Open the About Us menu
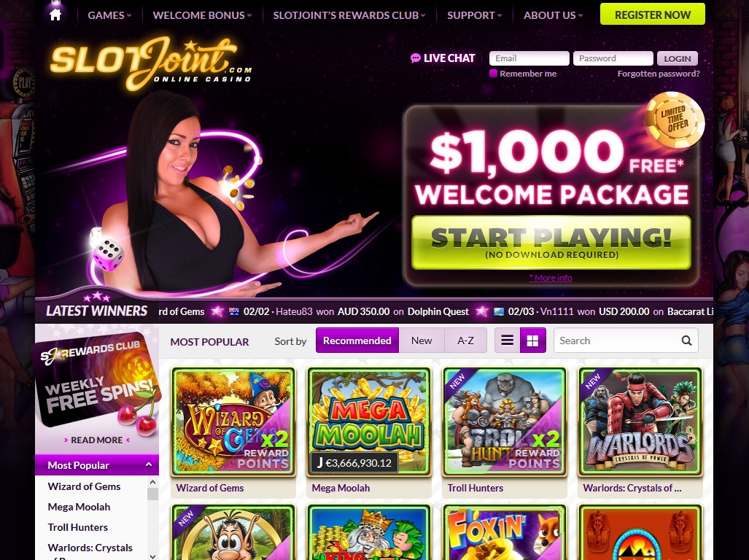 point(553,15)
